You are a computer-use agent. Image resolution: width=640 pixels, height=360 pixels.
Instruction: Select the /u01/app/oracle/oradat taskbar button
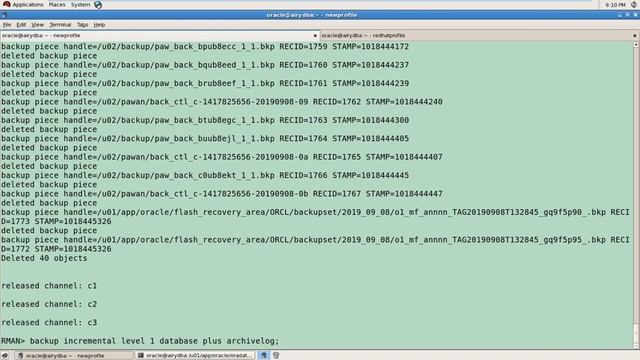click(195, 356)
